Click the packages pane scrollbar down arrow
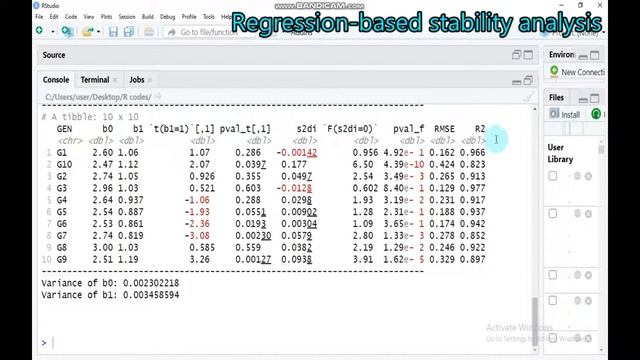Viewport: 640px width, 360px height. pyautogui.click(x=601, y=350)
